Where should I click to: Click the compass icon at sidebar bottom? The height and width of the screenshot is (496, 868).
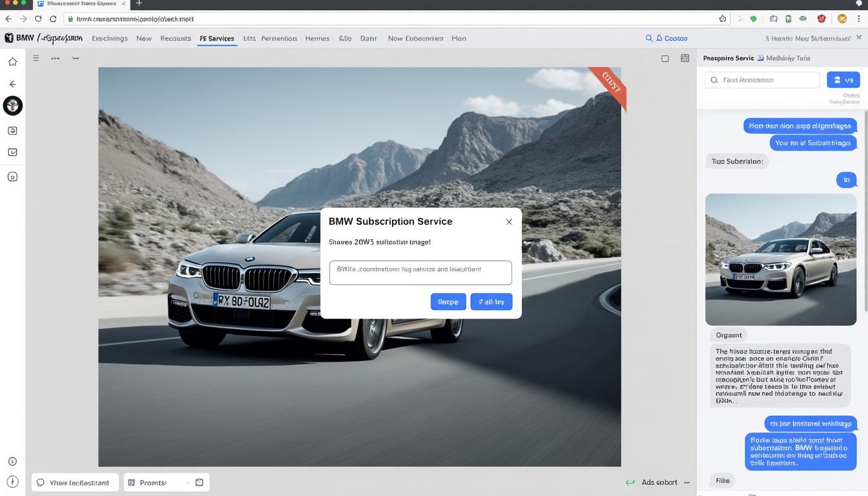pos(12,482)
